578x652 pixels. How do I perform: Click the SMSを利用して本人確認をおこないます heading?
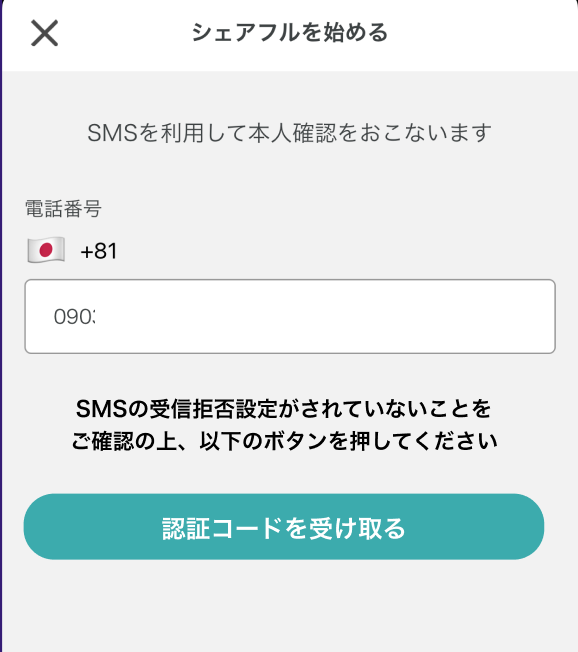(289, 133)
